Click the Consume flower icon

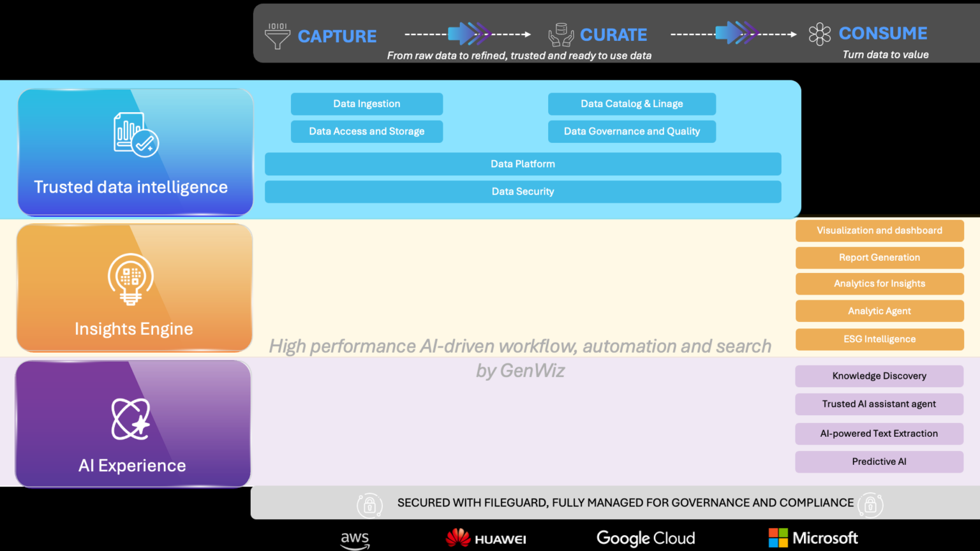[x=820, y=34]
